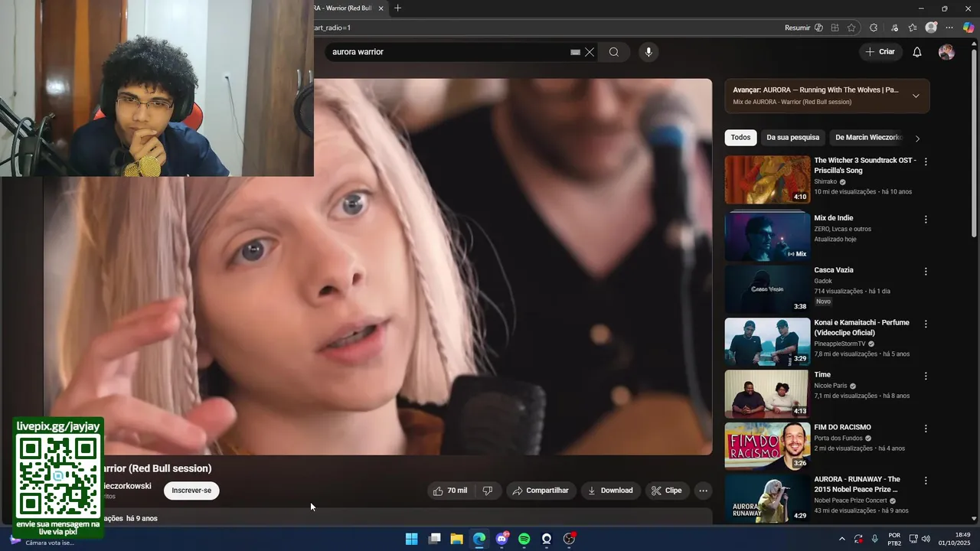
Task: Switch keyboard language POR PTB2
Action: (x=894, y=539)
